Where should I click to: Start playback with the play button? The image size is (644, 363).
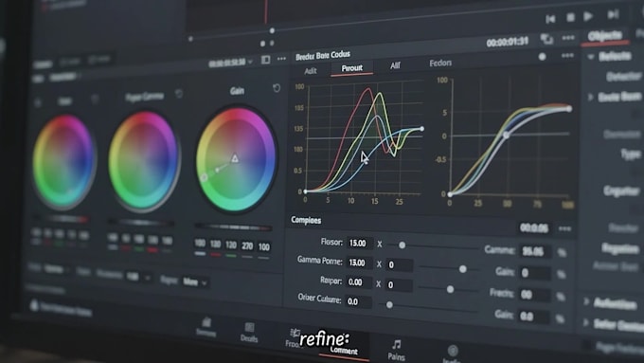tap(588, 16)
